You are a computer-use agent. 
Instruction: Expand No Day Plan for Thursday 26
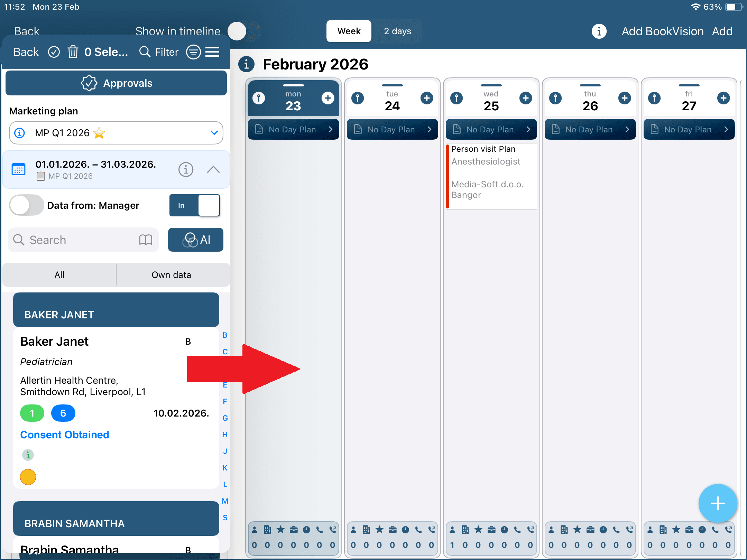coord(590,130)
